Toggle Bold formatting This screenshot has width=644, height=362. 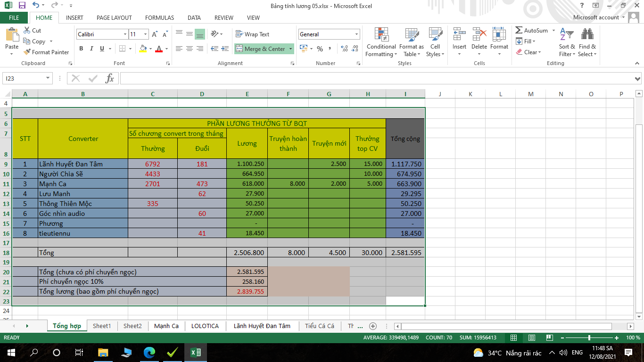[x=81, y=49]
